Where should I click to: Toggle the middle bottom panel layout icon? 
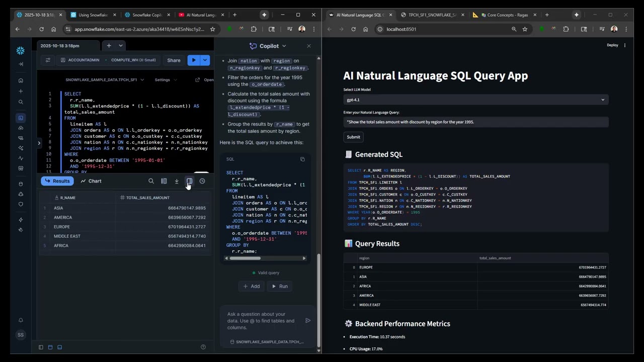[x=50, y=347]
